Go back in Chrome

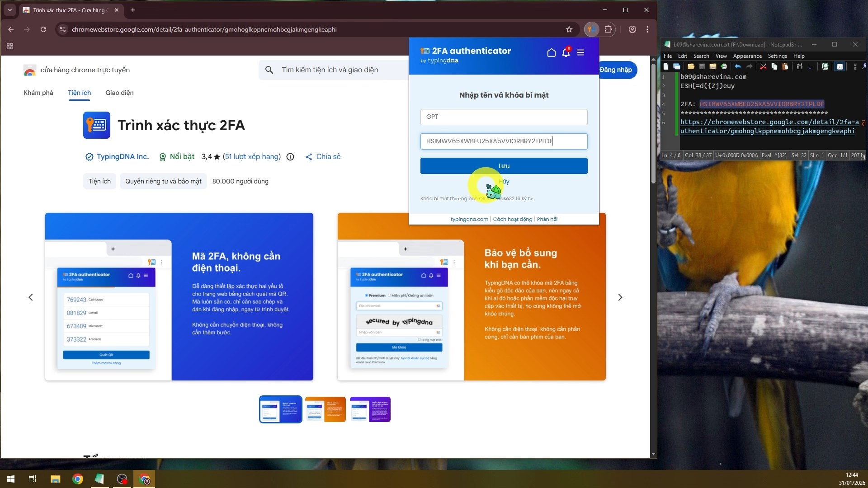[11, 29]
